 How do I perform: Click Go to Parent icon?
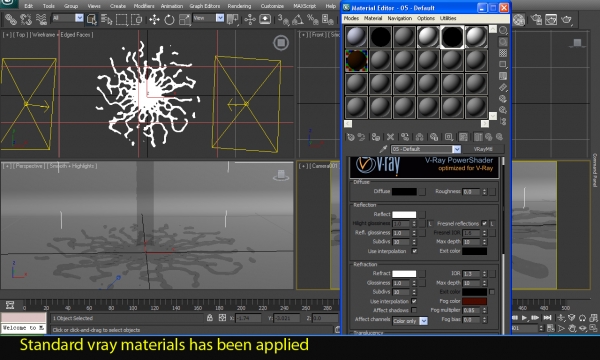pos(489,137)
